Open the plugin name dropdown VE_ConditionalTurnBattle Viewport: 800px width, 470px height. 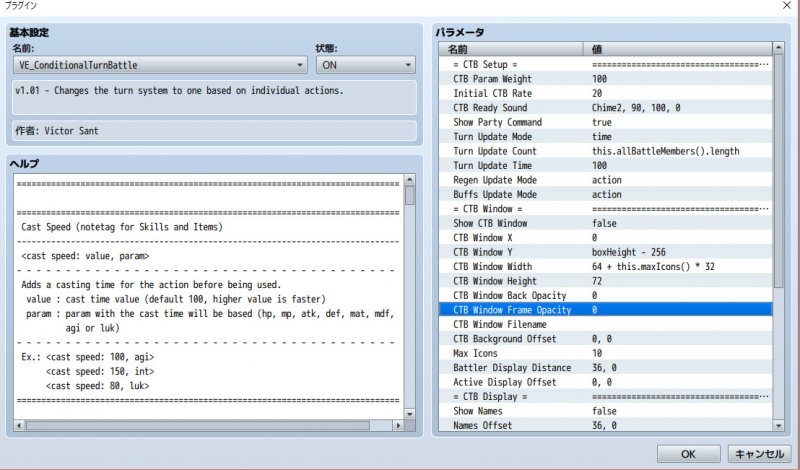(x=160, y=65)
